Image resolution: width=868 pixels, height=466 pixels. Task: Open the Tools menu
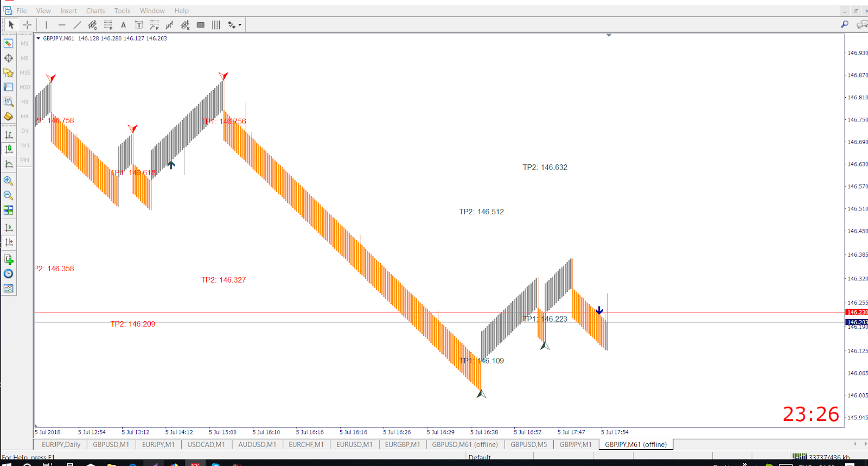click(x=122, y=11)
